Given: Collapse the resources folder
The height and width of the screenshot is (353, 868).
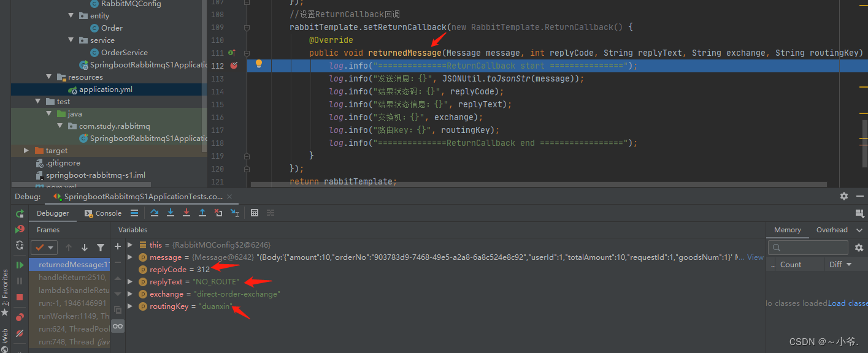Looking at the screenshot, I should pyautogui.click(x=49, y=77).
